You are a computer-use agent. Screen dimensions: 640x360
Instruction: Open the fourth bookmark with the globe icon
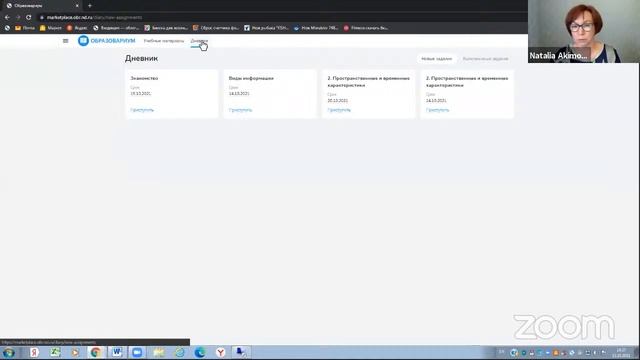point(116,28)
